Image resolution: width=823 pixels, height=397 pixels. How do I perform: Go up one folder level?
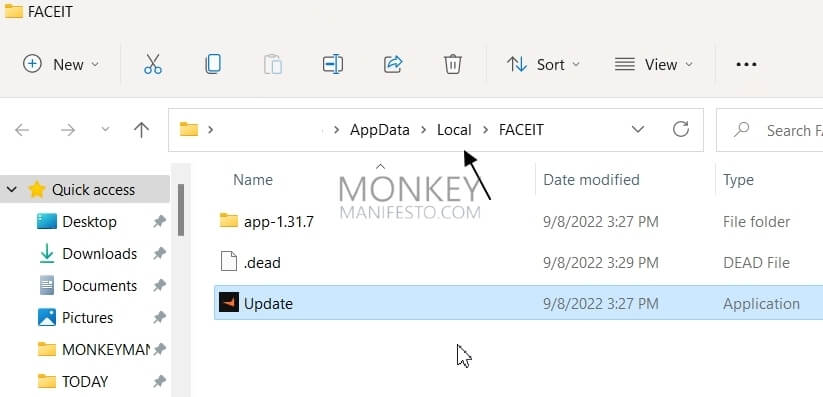pos(141,130)
